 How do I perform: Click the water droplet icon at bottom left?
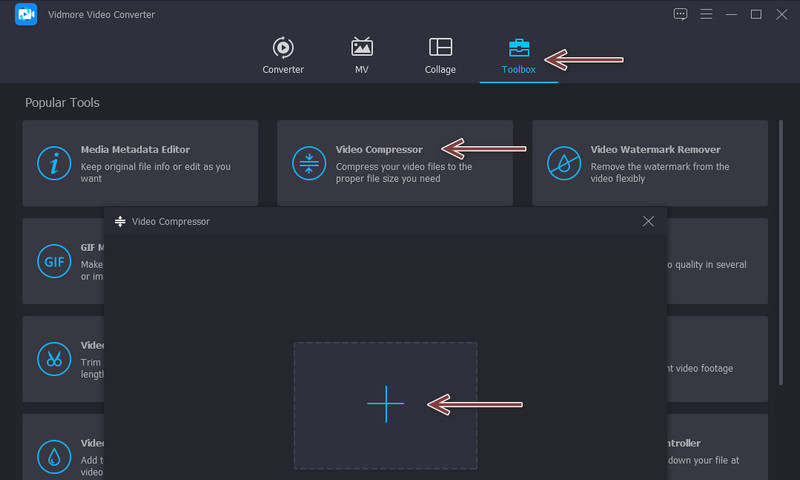pyautogui.click(x=53, y=456)
